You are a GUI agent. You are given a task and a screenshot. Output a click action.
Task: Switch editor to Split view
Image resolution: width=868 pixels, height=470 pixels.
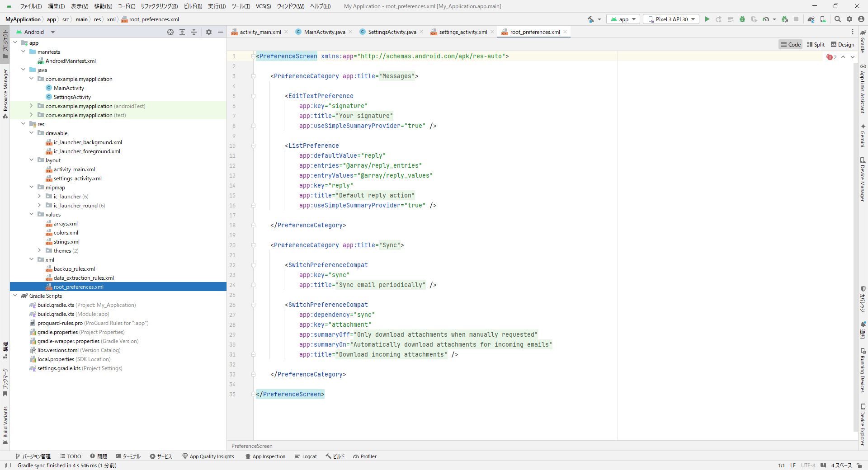(816, 44)
